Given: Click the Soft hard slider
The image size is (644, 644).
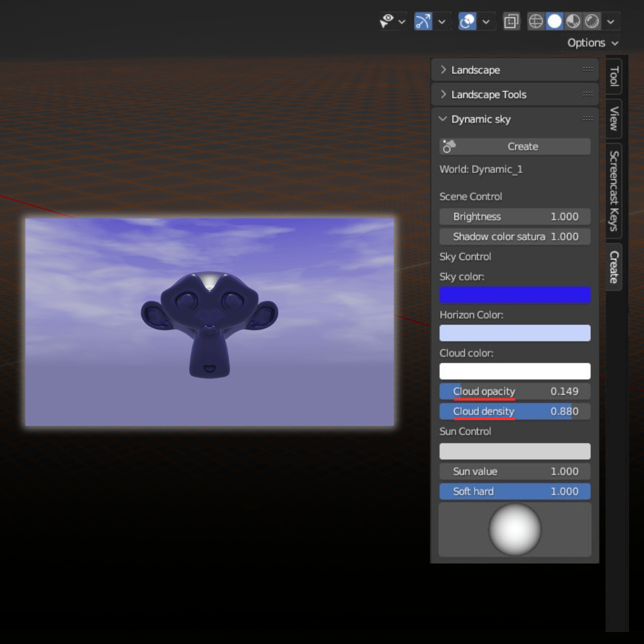Looking at the screenshot, I should [515, 491].
